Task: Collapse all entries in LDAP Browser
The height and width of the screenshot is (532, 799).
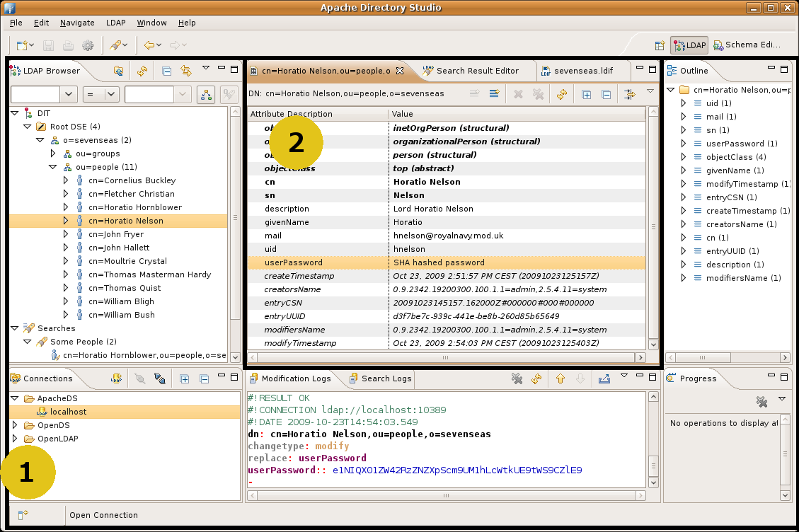Action: [166, 70]
